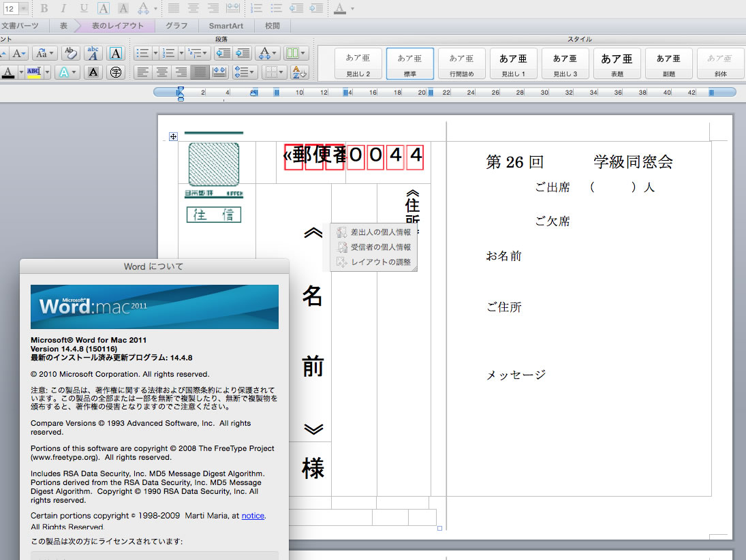Apply gray font color in top toolbar

point(340,8)
